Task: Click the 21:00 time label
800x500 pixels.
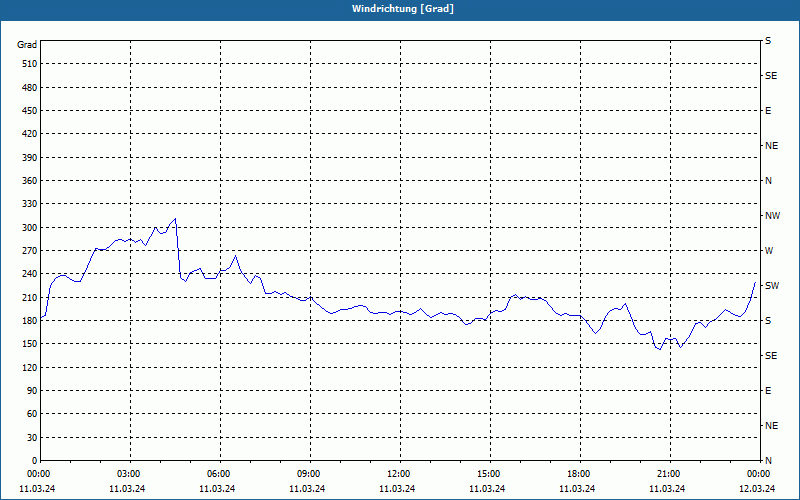Action: point(668,474)
